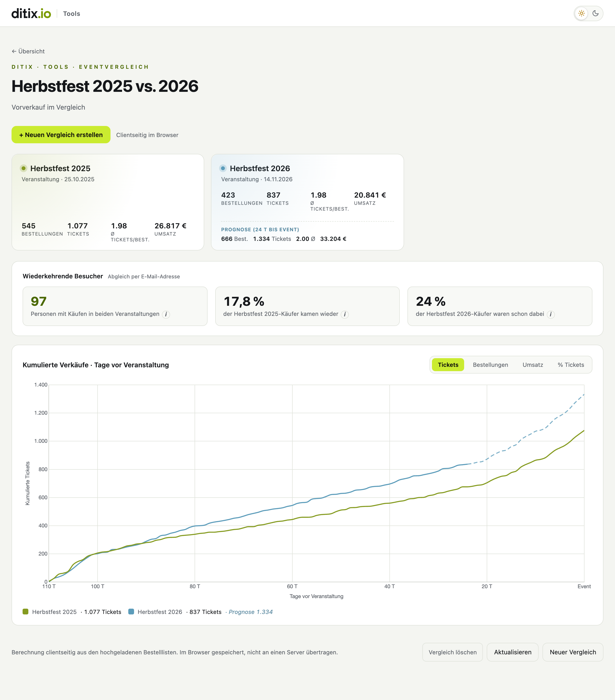This screenshot has height=700, width=615.
Task: Open Tools in header navigation
Action: 72,14
